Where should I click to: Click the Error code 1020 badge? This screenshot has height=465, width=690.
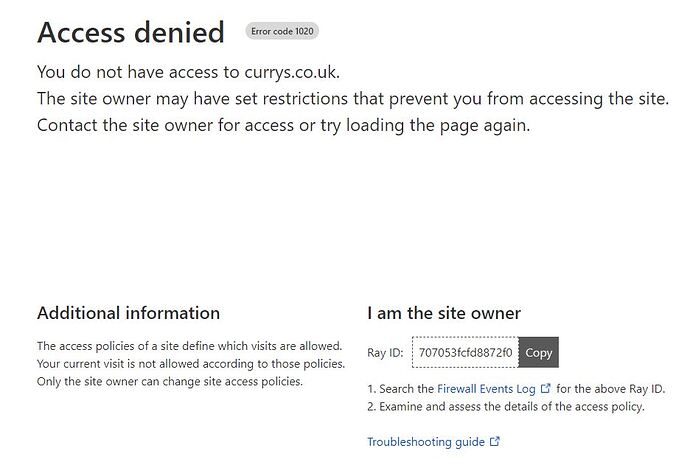282,31
